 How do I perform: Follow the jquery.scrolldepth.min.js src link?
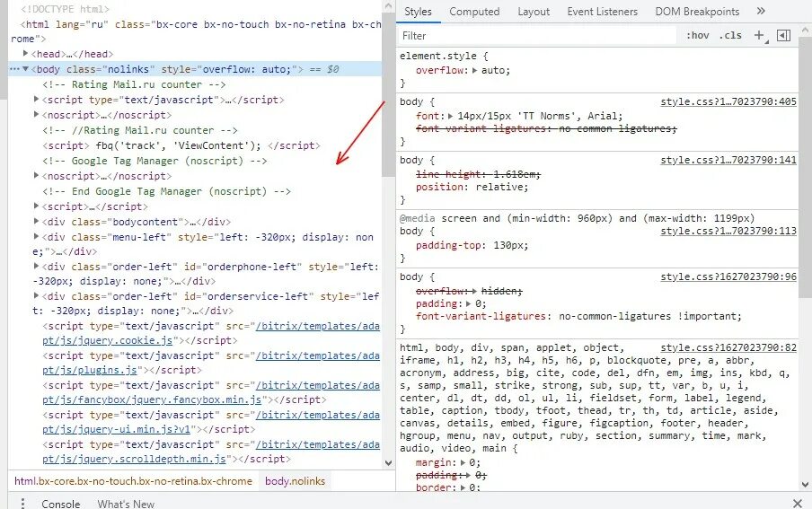point(134,458)
